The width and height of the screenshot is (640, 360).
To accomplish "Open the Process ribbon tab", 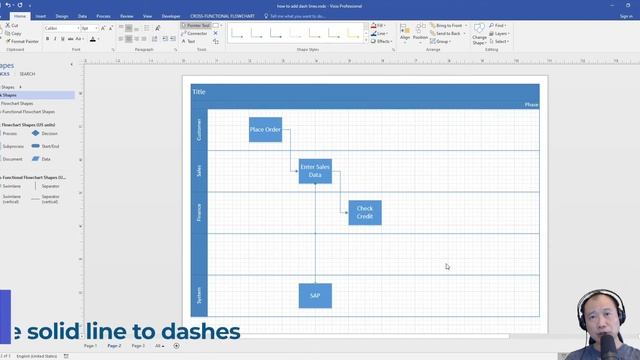I will [103, 16].
